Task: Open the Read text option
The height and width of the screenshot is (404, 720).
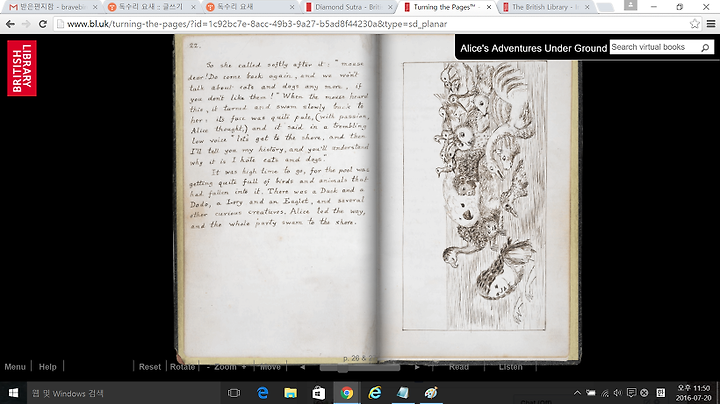Action: [459, 367]
